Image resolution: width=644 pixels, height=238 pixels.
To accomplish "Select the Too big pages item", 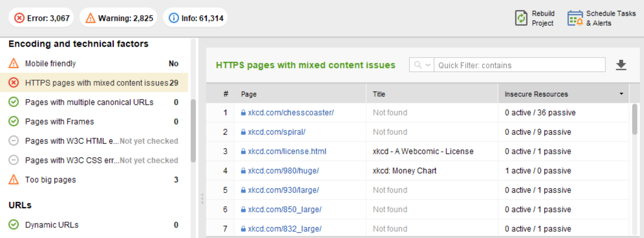I will 94,180.
